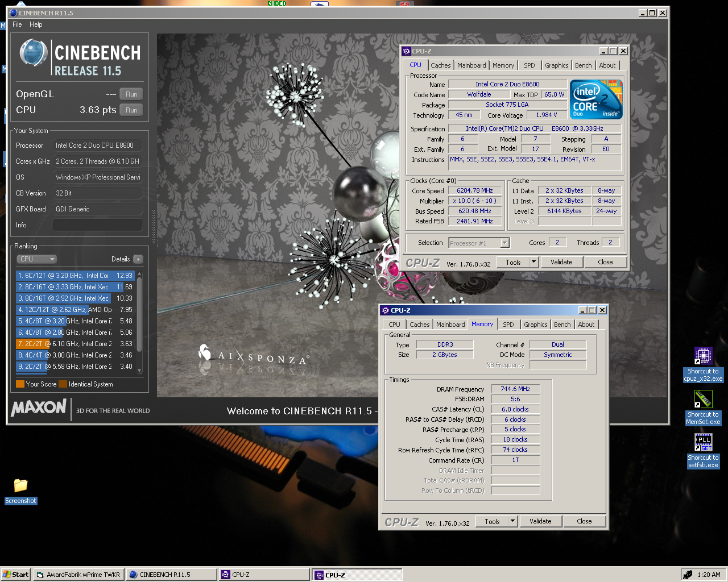
Task: Switch to Mainboard tab in bottom CPU-Z
Action: 450,325
